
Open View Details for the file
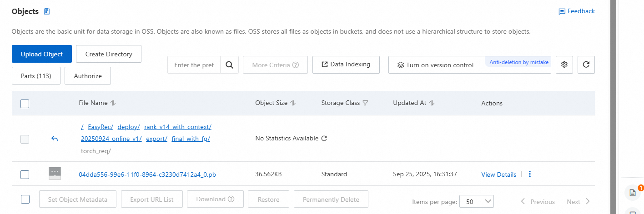tap(498, 174)
